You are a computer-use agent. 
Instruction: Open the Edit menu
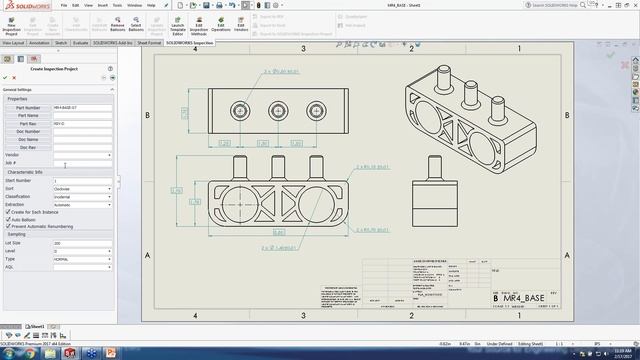(x=76, y=5)
